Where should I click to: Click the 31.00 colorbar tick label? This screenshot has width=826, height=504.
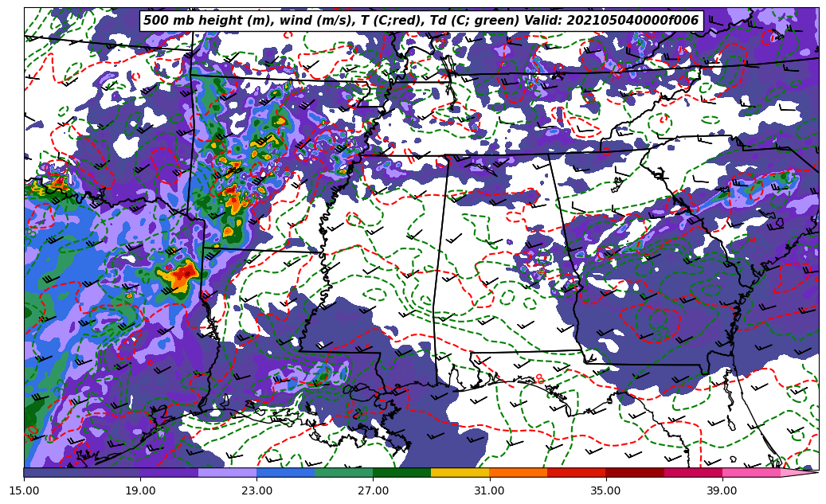pyautogui.click(x=489, y=490)
